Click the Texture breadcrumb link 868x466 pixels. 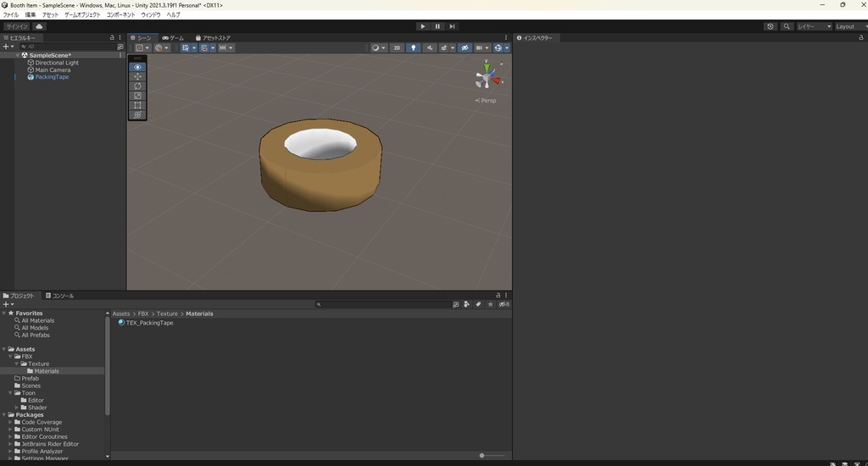coord(167,313)
